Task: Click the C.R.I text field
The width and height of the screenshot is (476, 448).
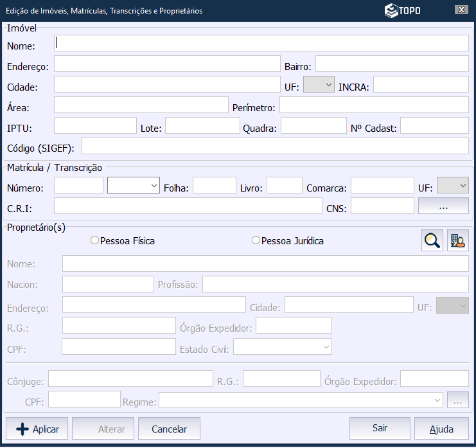Action: click(x=188, y=206)
